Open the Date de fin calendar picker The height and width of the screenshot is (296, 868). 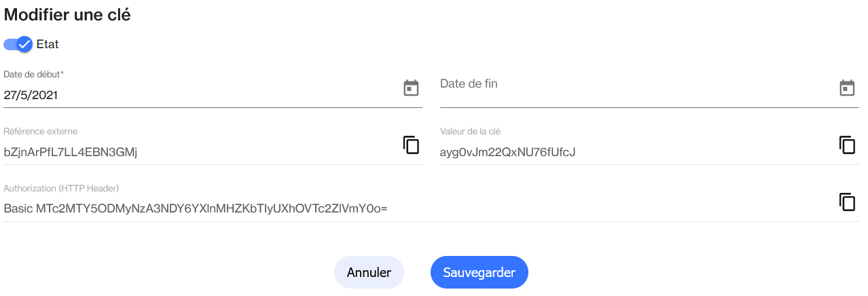point(847,88)
